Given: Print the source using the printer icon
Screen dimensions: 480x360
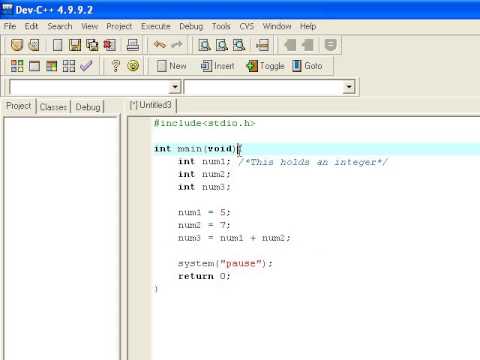Looking at the screenshot, I should (x=133, y=45).
